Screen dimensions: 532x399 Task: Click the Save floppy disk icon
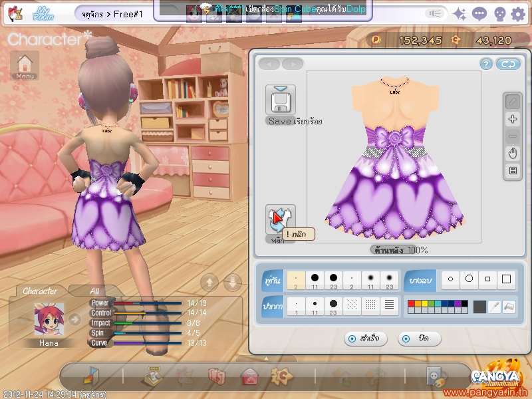tap(280, 100)
